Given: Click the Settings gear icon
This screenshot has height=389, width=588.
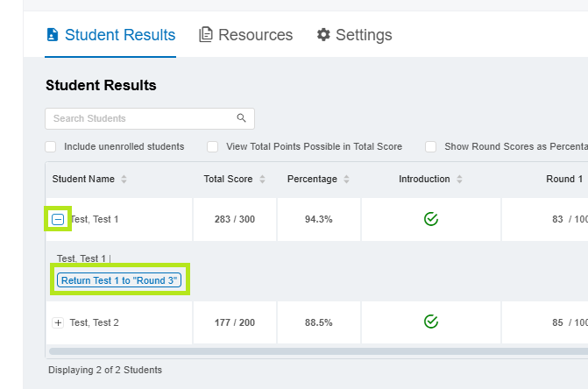Looking at the screenshot, I should point(323,35).
